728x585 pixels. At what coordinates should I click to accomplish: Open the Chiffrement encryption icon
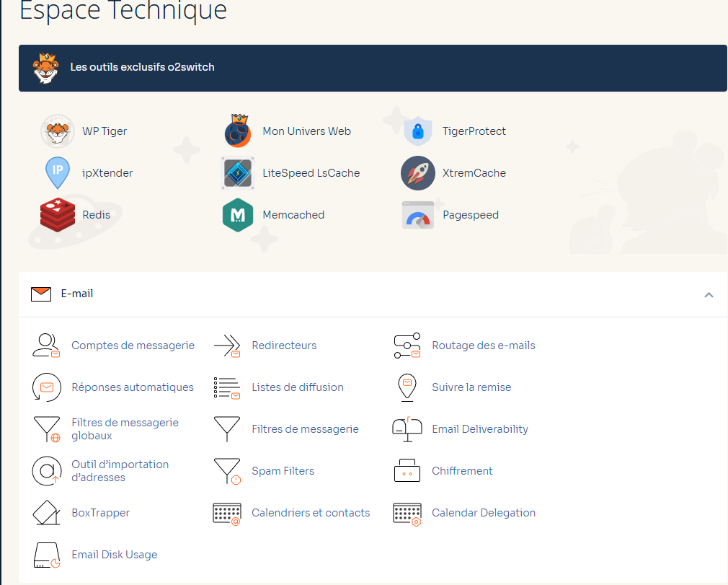(407, 471)
